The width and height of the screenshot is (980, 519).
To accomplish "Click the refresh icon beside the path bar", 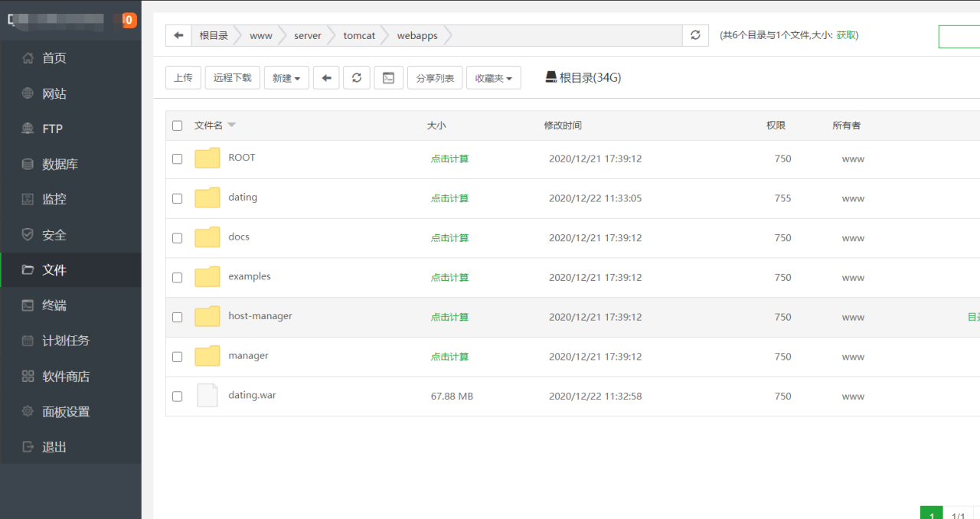I will click(695, 35).
